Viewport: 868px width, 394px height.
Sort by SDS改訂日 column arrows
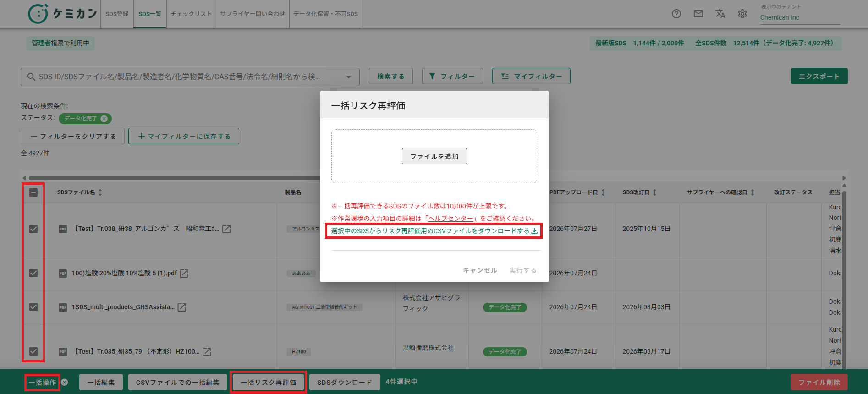pyautogui.click(x=654, y=192)
